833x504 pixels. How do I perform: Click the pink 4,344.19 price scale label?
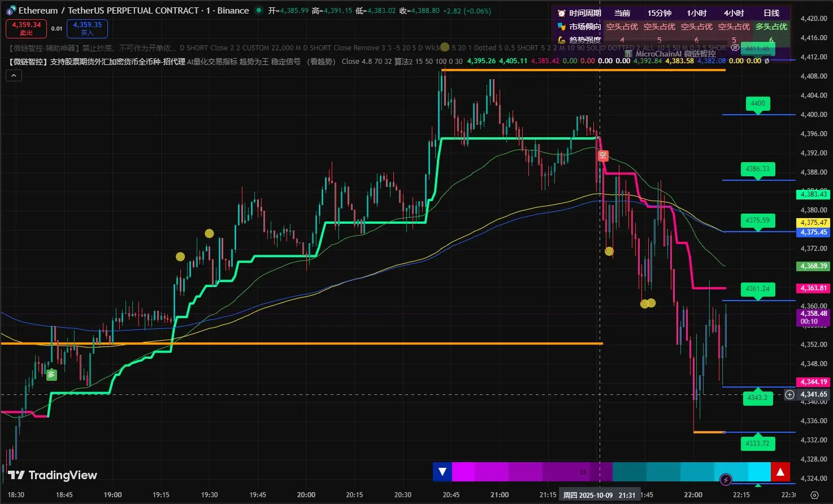813,382
